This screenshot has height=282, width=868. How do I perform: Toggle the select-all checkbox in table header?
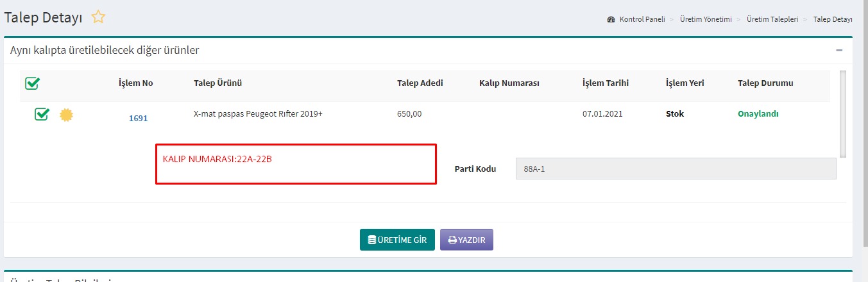pos(32,83)
